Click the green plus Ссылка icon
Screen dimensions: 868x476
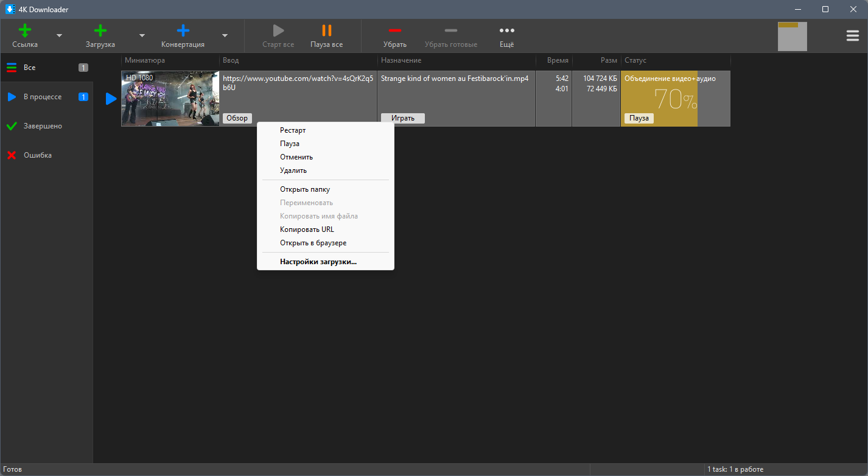point(25,30)
